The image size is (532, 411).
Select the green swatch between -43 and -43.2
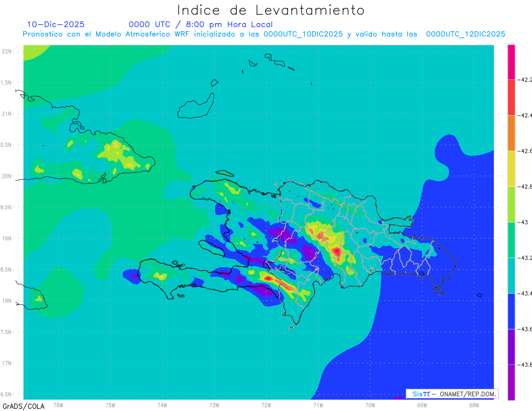(511, 240)
